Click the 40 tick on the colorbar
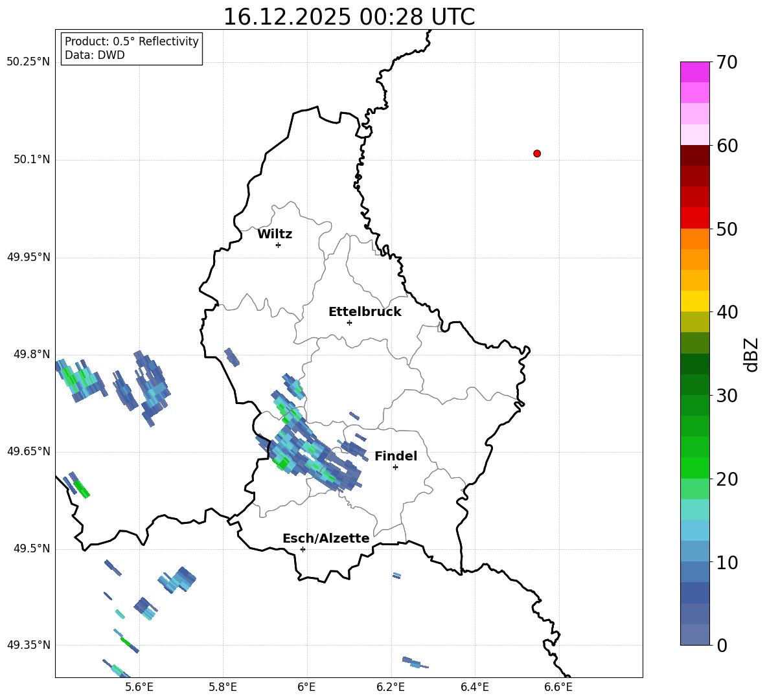 coord(727,312)
